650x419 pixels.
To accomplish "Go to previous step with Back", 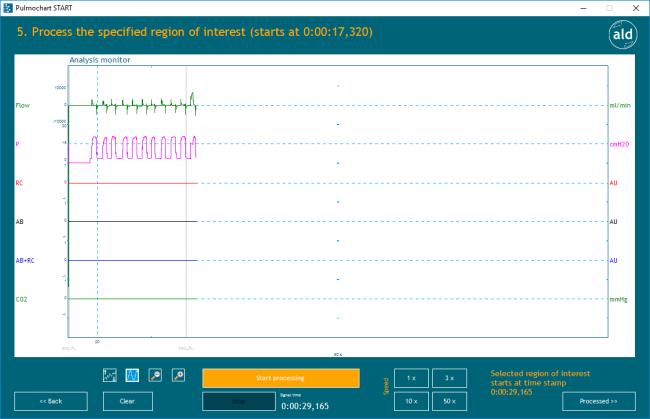I will (x=51, y=401).
